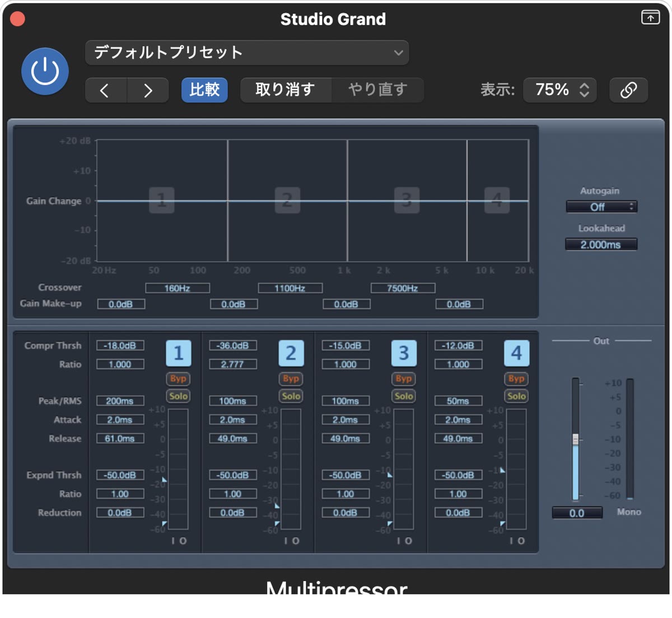Click the 取り消す undo button
This screenshot has width=672, height=618.
point(286,90)
